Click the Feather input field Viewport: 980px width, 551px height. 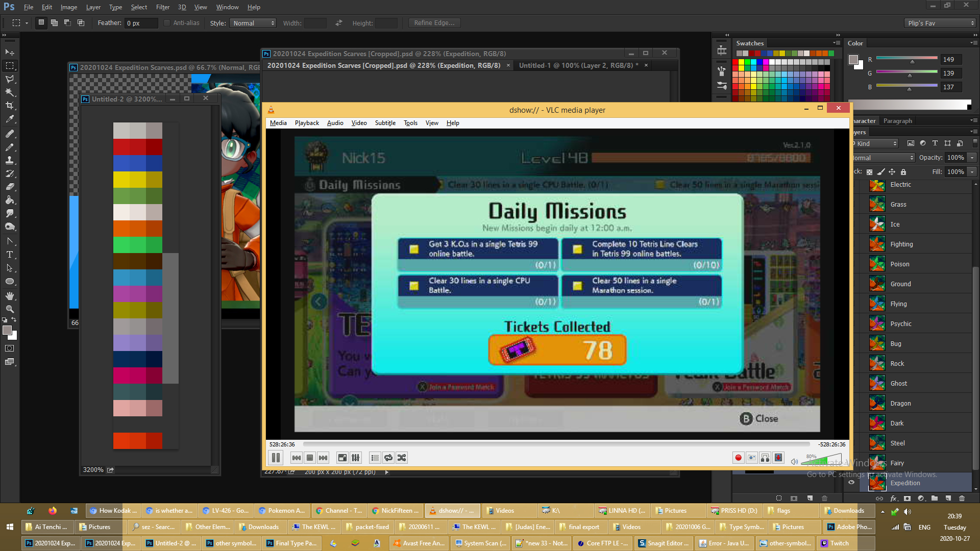[141, 23]
